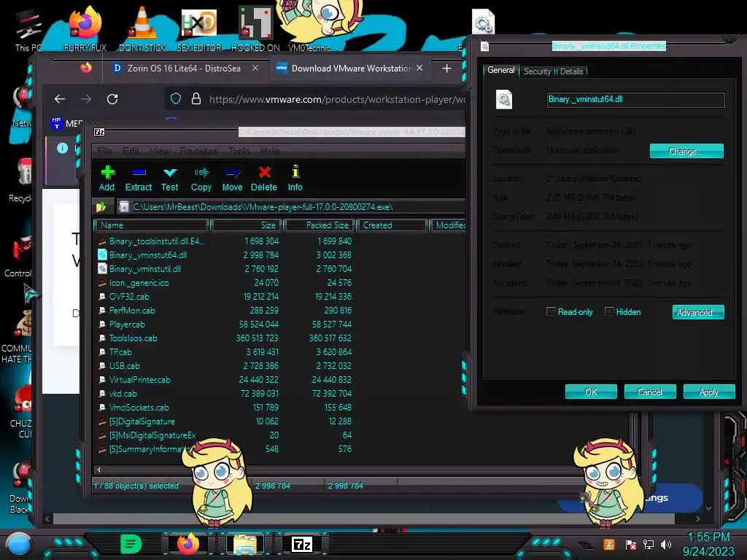Click the 7-Zip horizontal scrollbar left arrow
747x560 pixels.
[x=98, y=470]
